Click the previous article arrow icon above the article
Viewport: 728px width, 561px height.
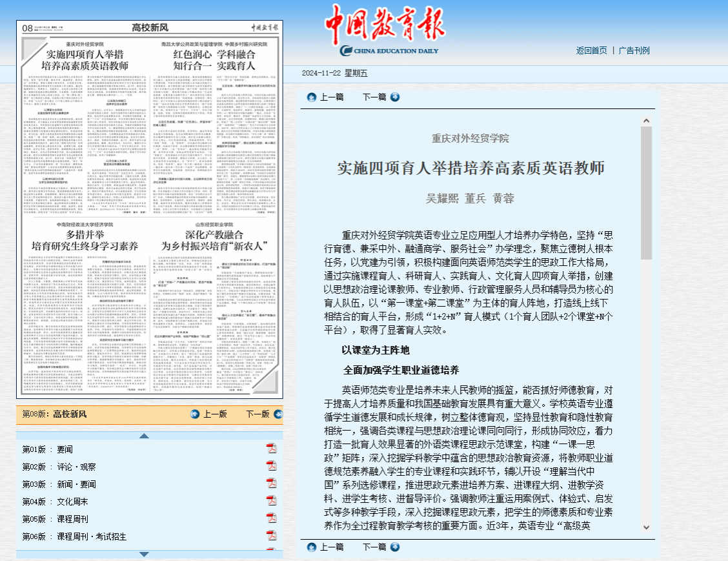coord(312,97)
